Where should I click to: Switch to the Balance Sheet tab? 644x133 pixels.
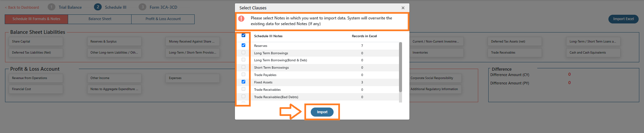pyautogui.click(x=100, y=19)
